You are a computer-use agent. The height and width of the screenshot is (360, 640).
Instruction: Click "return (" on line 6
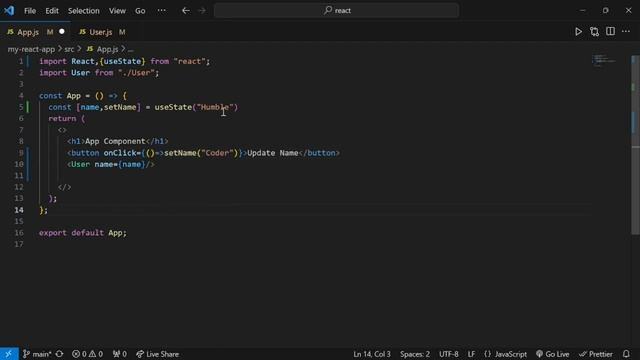pyautogui.click(x=67, y=118)
